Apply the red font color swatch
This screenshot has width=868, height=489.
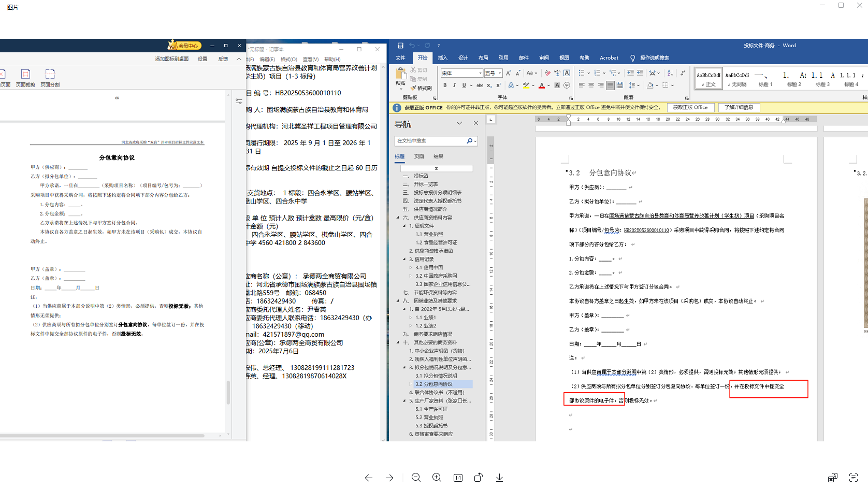[541, 85]
